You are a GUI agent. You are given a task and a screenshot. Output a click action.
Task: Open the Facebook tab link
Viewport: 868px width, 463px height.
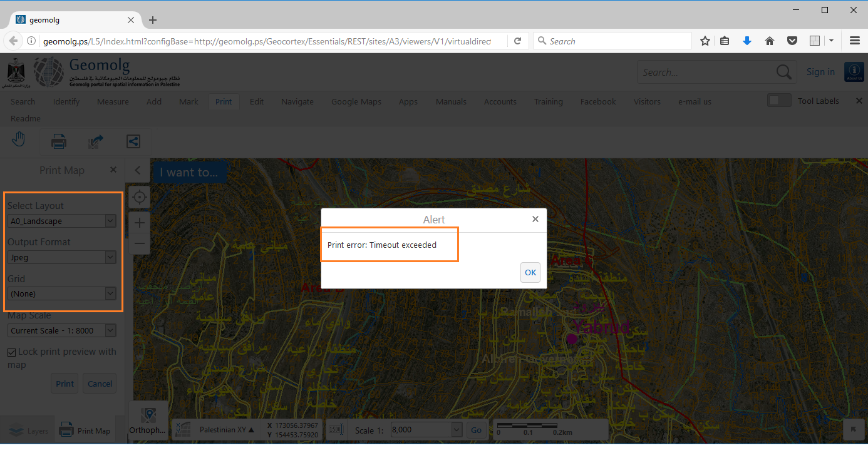[x=597, y=101]
